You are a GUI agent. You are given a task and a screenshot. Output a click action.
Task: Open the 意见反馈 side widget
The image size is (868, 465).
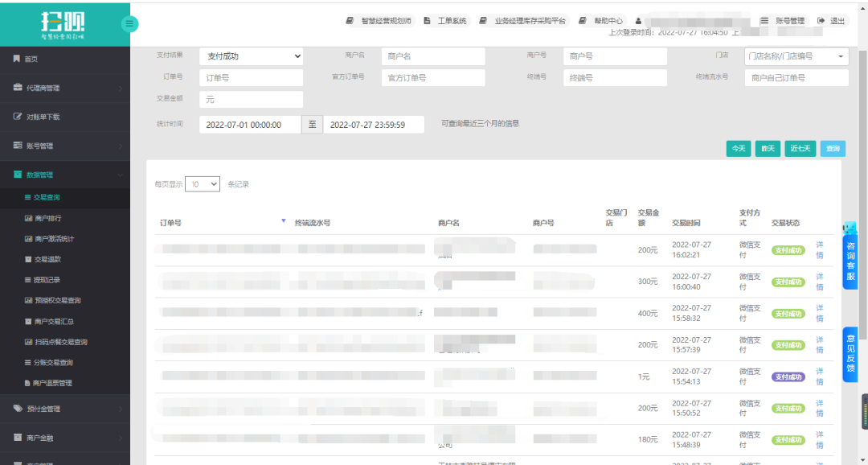tap(850, 355)
